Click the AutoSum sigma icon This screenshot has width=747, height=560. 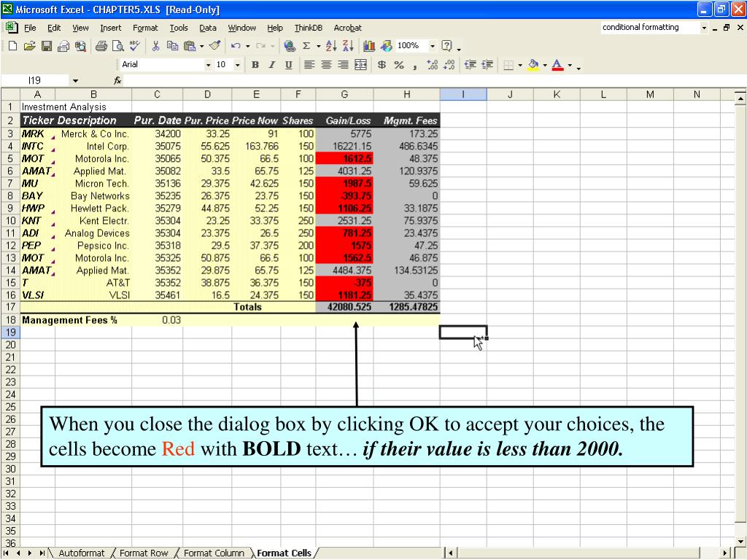pyautogui.click(x=306, y=46)
